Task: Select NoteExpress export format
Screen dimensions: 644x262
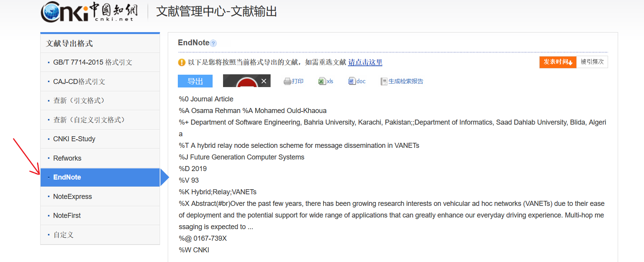Action: pyautogui.click(x=100, y=197)
